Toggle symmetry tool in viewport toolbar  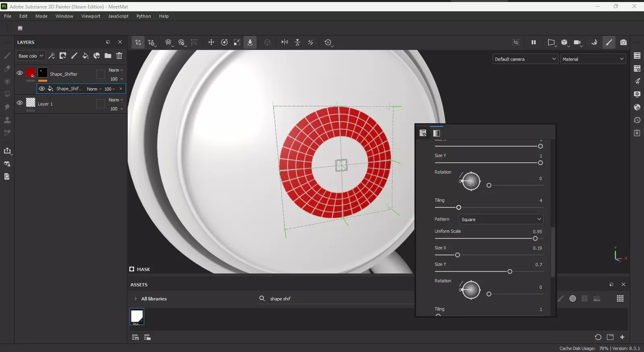[285, 42]
